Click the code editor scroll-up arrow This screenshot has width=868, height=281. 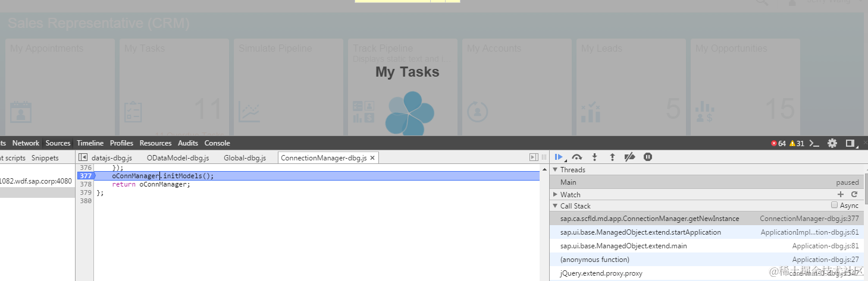click(x=544, y=169)
